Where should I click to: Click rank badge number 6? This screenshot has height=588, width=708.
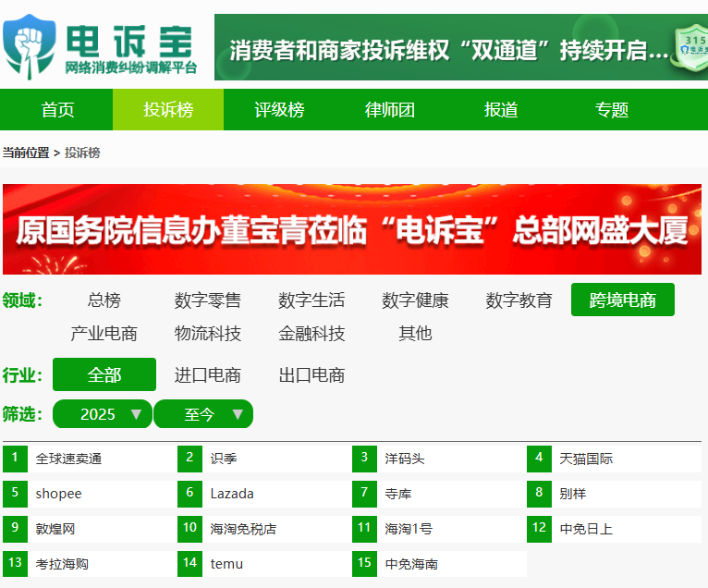(189, 494)
